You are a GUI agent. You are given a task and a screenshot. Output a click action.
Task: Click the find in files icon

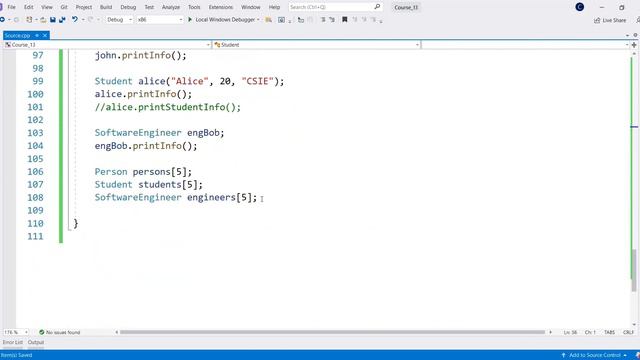[x=269, y=20]
